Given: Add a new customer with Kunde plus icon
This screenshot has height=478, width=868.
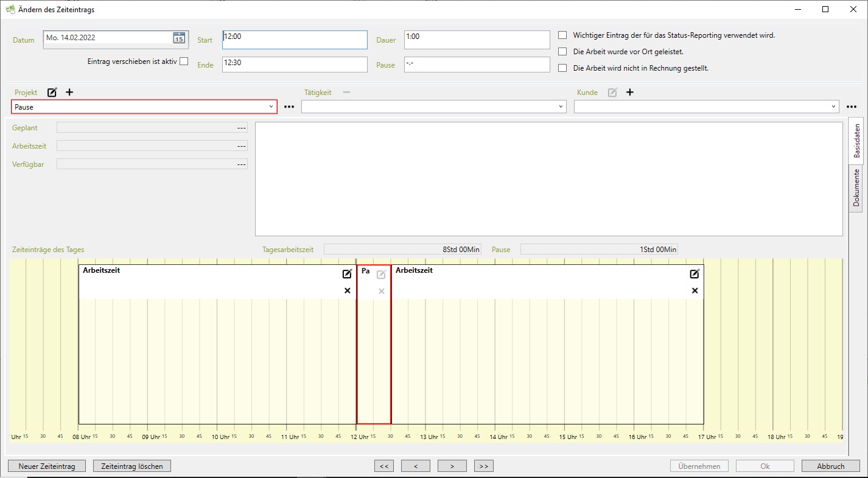Looking at the screenshot, I should pos(630,93).
